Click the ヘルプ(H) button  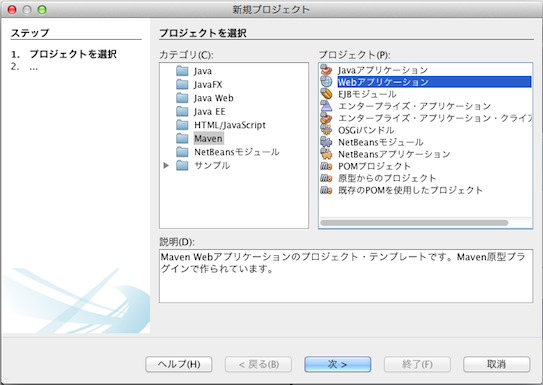coord(179,364)
